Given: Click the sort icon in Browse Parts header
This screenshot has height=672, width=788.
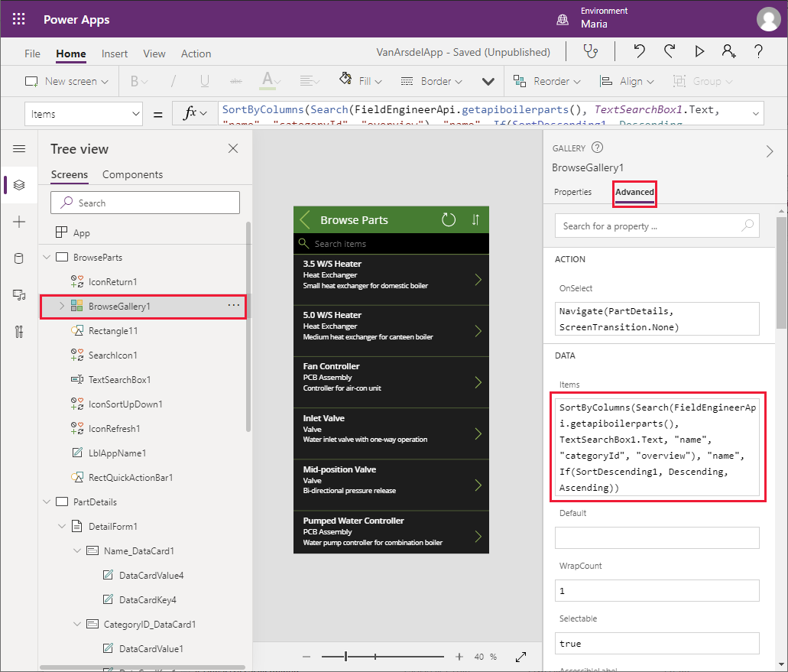Looking at the screenshot, I should pos(475,219).
